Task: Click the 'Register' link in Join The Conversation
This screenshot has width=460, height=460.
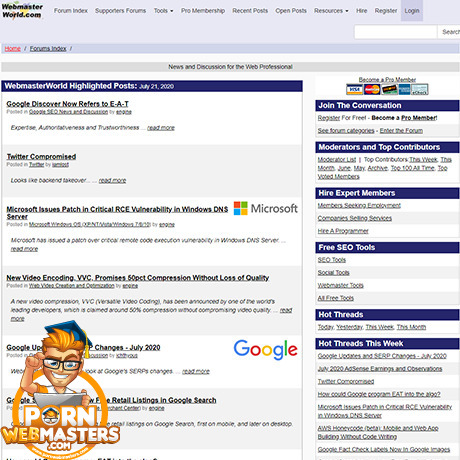Action: (x=329, y=118)
